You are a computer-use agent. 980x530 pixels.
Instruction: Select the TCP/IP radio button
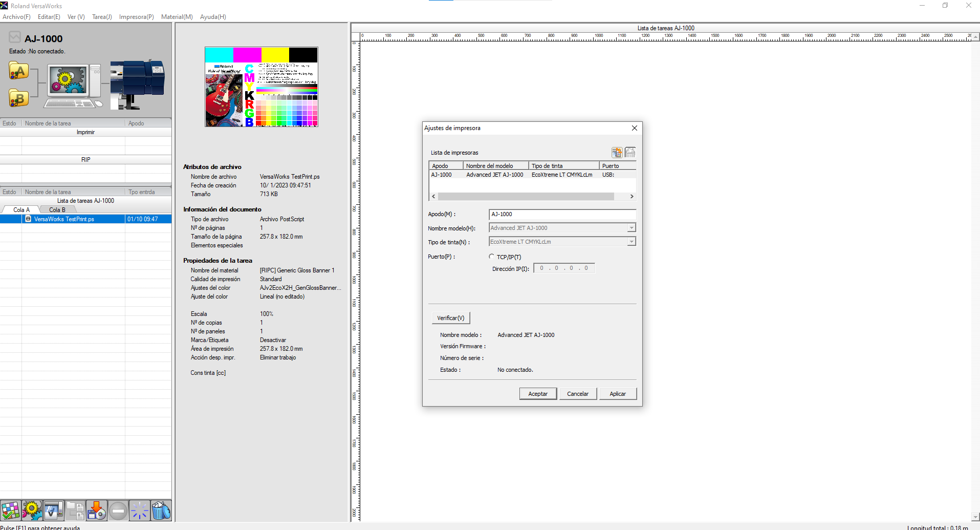point(491,257)
